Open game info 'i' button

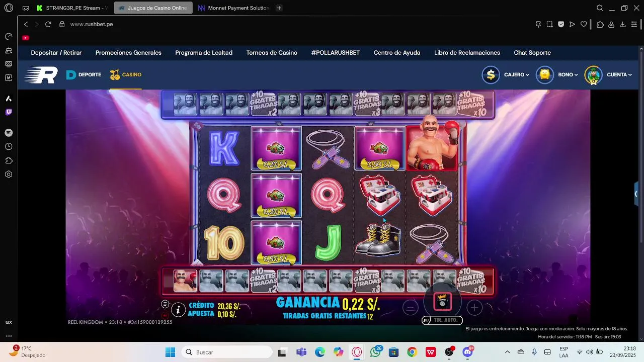(178, 310)
